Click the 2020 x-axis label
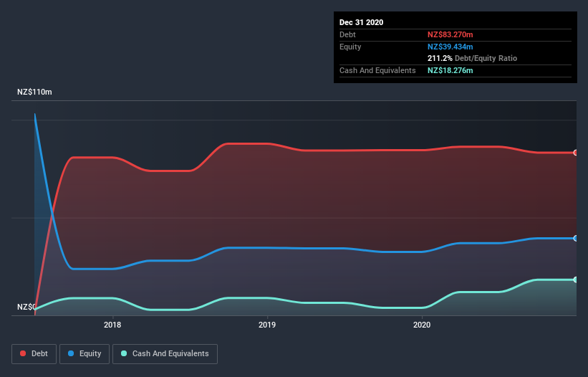 tap(422, 325)
